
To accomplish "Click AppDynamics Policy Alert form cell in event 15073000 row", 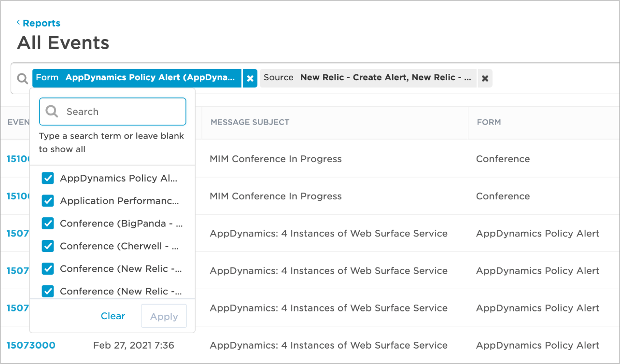I will pos(538,345).
